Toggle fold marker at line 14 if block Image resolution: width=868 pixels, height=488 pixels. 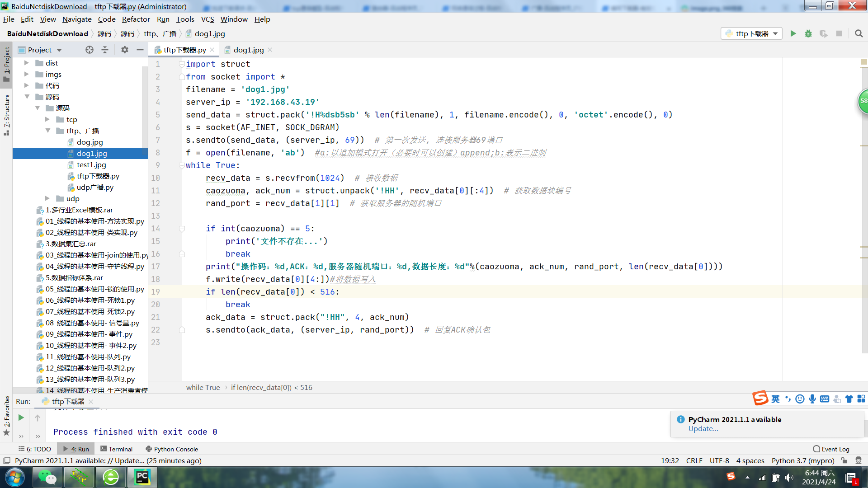[x=182, y=229]
